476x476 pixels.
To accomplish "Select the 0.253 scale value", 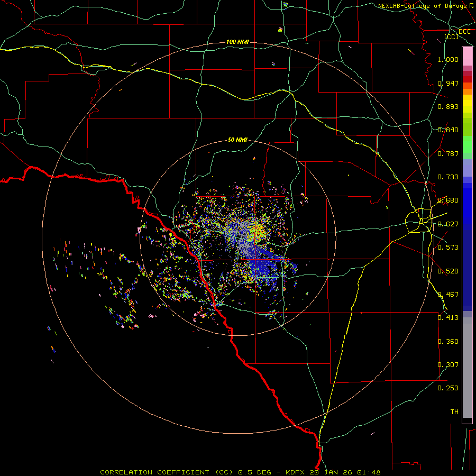I will [448, 388].
